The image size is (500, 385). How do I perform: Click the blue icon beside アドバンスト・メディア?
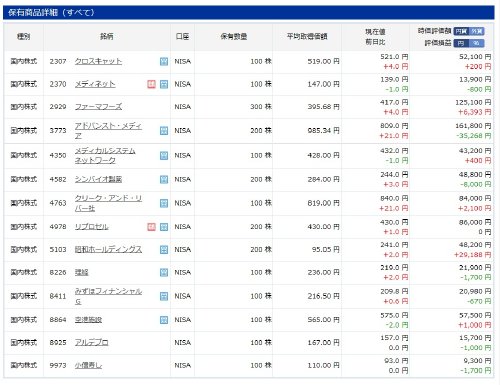point(164,131)
